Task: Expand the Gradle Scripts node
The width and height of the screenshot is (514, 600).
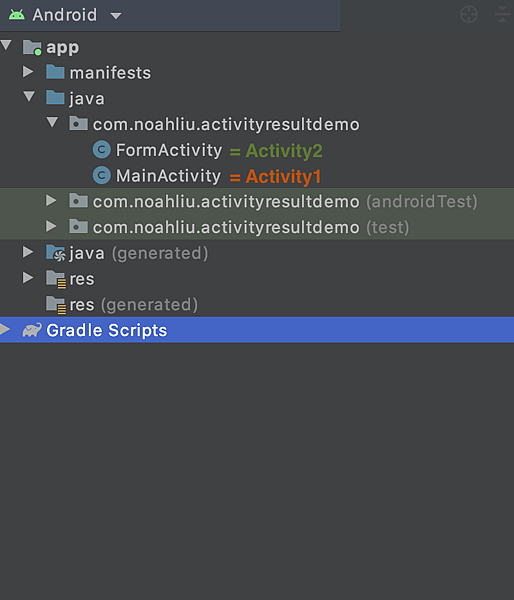Action: pyautogui.click(x=5, y=329)
